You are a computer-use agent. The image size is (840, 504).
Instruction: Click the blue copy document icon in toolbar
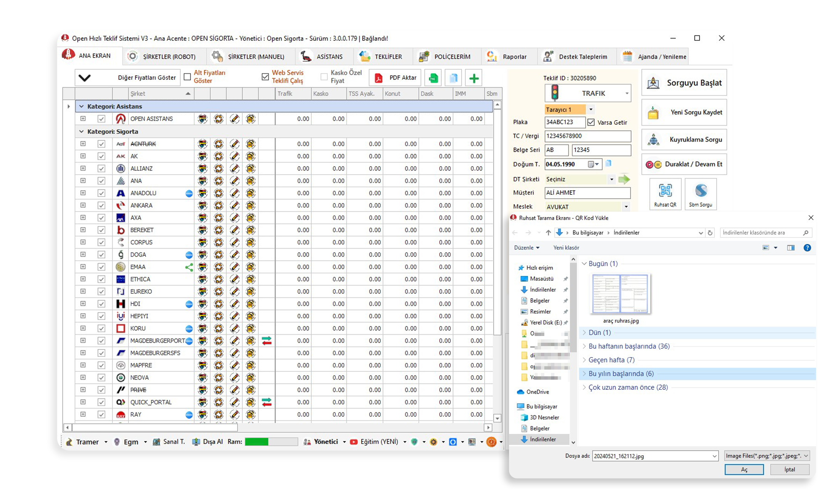454,78
